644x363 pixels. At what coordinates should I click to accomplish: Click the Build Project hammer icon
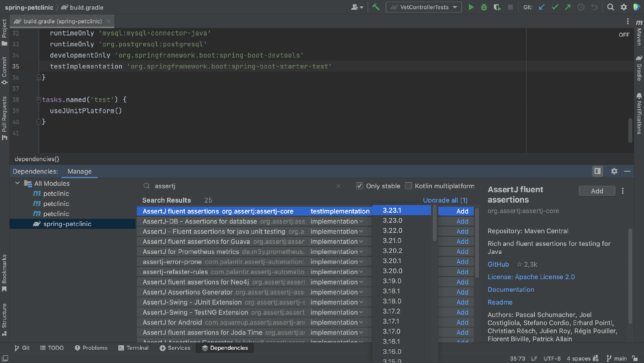coord(376,7)
